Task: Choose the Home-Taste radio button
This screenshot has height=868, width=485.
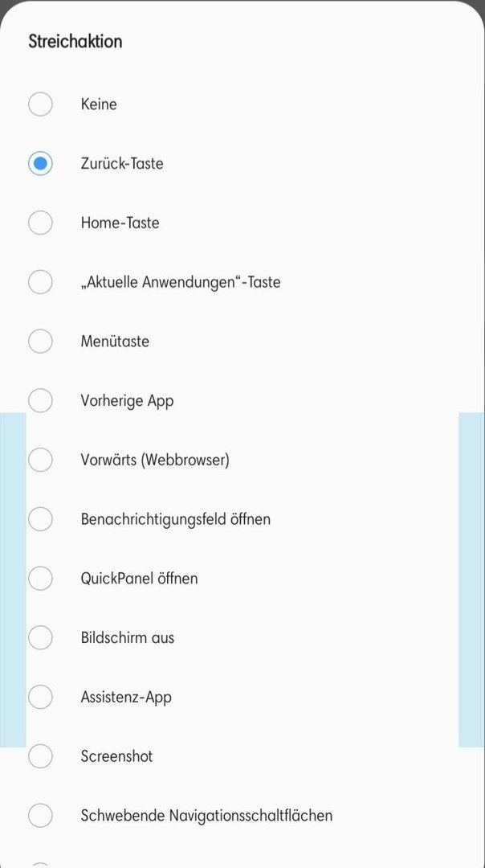Action: (40, 223)
